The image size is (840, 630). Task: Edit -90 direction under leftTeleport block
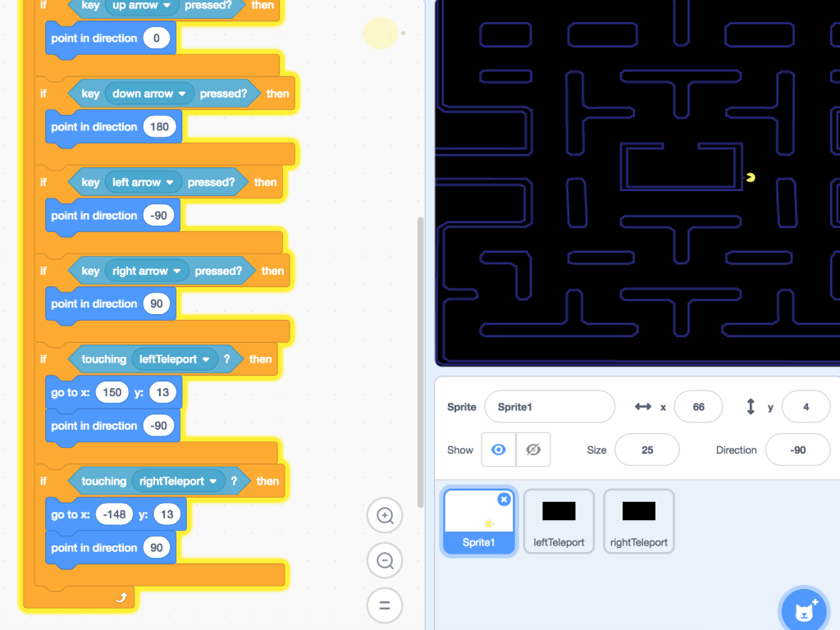click(158, 426)
